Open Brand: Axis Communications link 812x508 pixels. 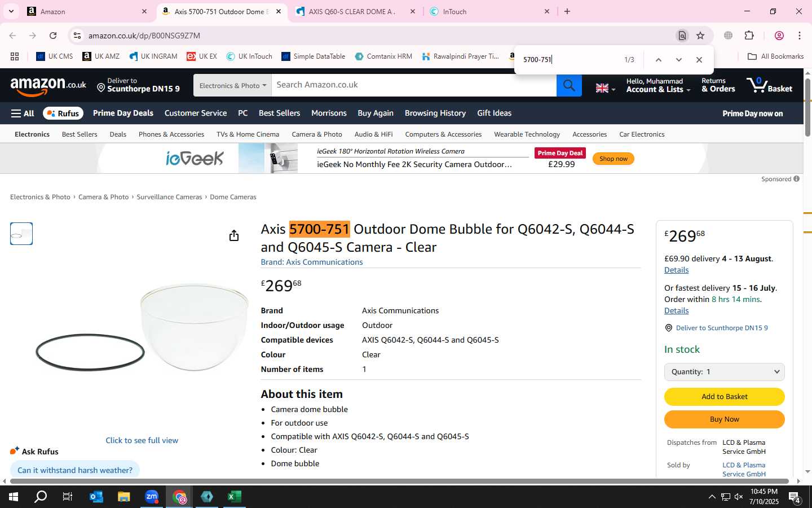pyautogui.click(x=311, y=262)
